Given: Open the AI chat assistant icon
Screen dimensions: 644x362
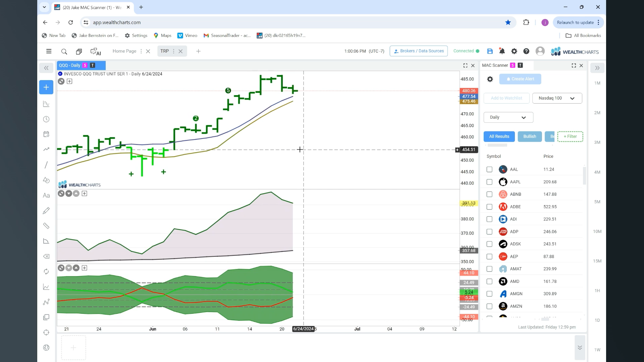Looking at the screenshot, I should click(x=96, y=52).
